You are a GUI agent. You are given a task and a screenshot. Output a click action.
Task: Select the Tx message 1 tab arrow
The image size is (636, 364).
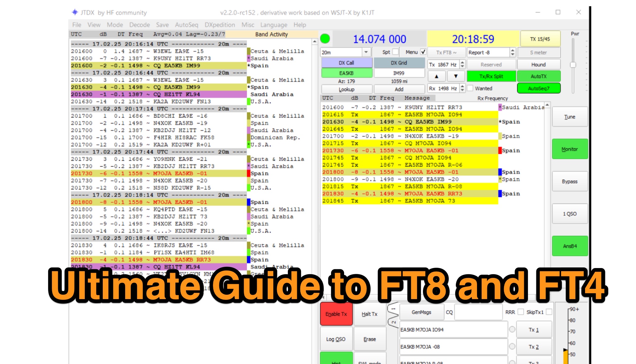[x=393, y=309]
